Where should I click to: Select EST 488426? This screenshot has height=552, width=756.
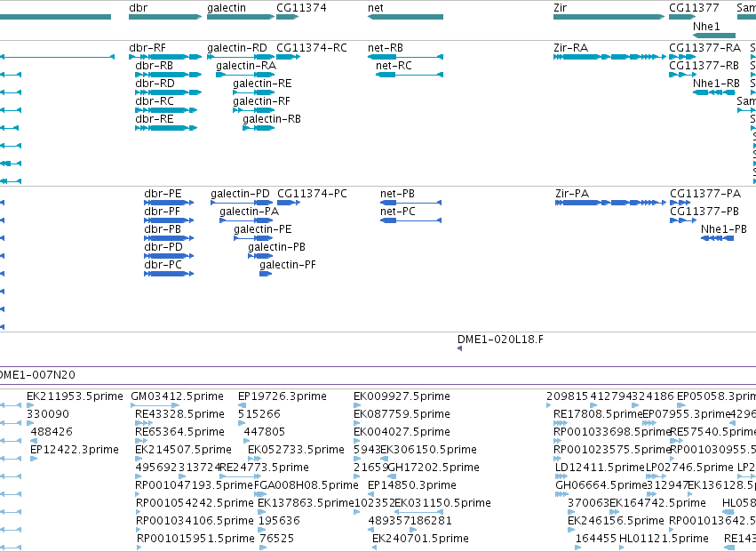[34, 441]
